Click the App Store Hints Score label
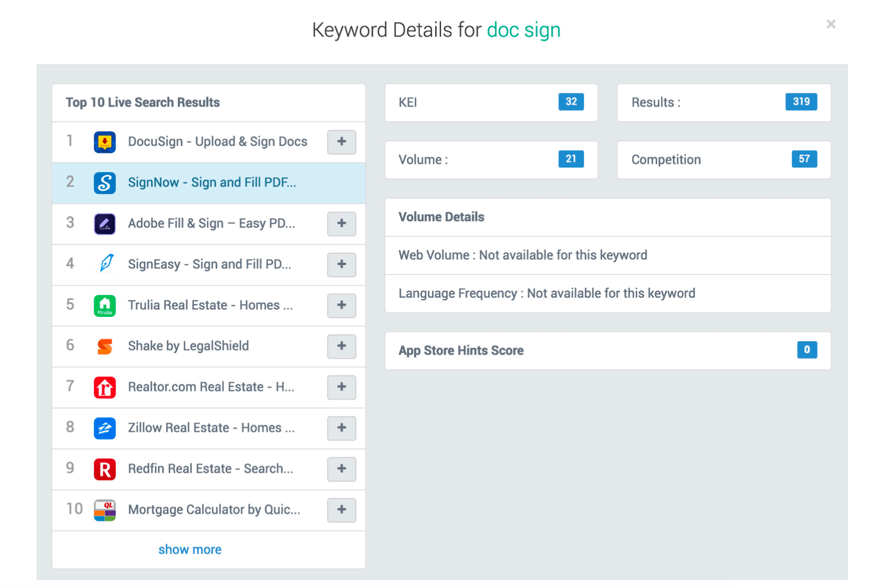The width and height of the screenshot is (884, 588). point(461,351)
